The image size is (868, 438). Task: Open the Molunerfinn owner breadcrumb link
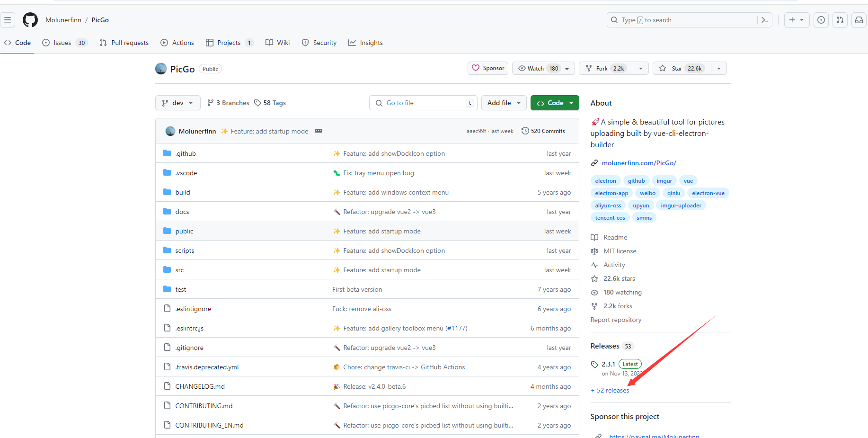coord(63,20)
